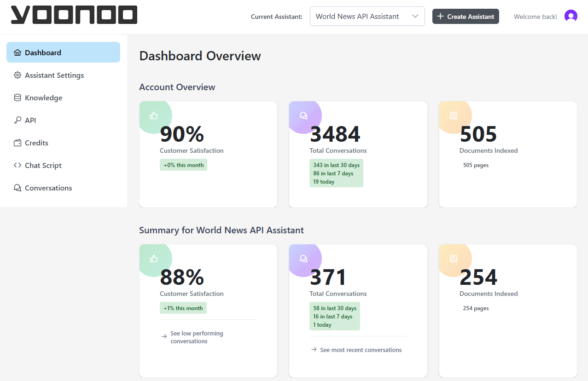The image size is (588, 381).
Task: Click the chat bubble icon beside Conversations
Action: [x=17, y=188]
